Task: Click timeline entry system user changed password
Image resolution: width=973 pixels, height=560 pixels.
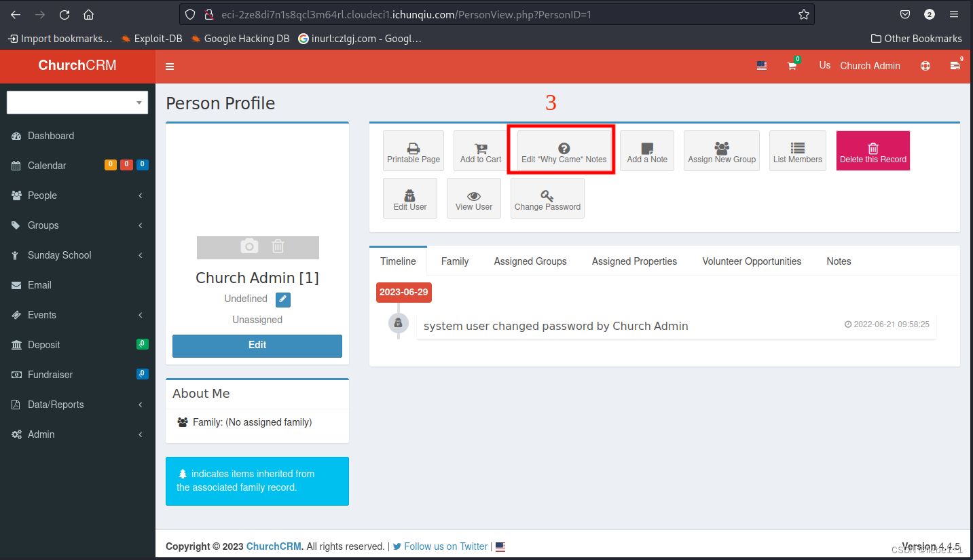Action: point(556,326)
